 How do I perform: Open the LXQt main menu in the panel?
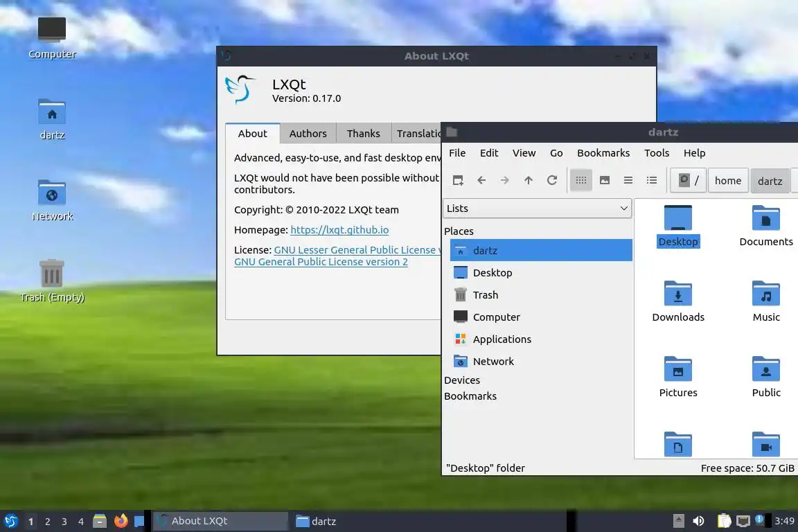tap(10, 521)
